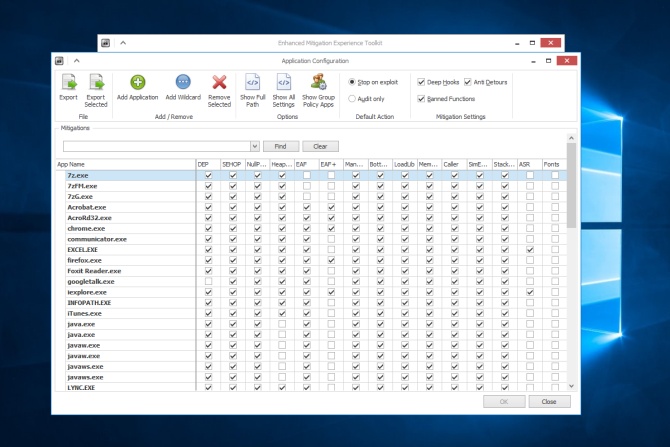The image size is (670, 447).
Task: Collapse ribbon in Enhanced Mitigation Experience Toolkit window
Action: pos(123,43)
